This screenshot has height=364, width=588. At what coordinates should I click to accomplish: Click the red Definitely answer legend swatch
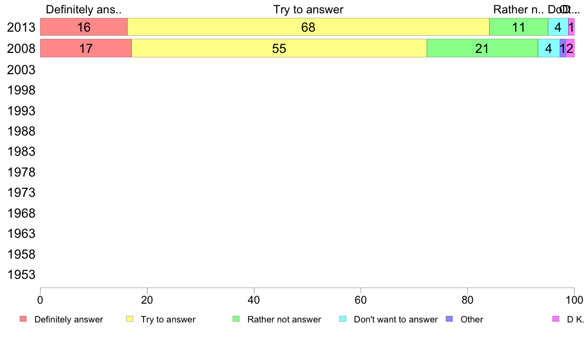23,319
